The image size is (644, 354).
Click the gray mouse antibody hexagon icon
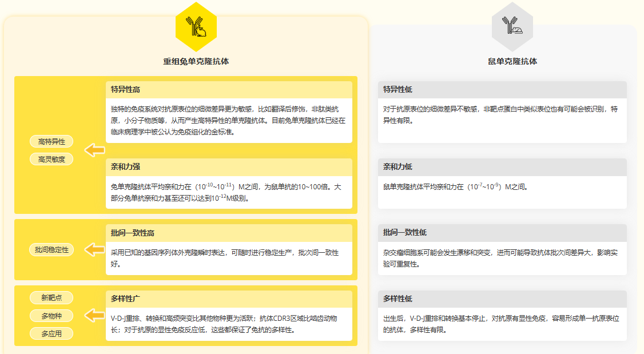click(x=512, y=26)
